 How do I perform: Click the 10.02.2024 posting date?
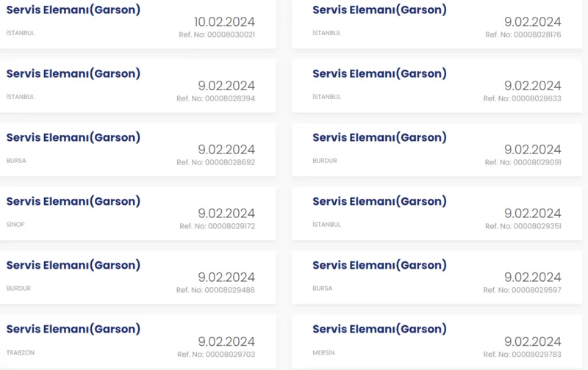pos(224,22)
